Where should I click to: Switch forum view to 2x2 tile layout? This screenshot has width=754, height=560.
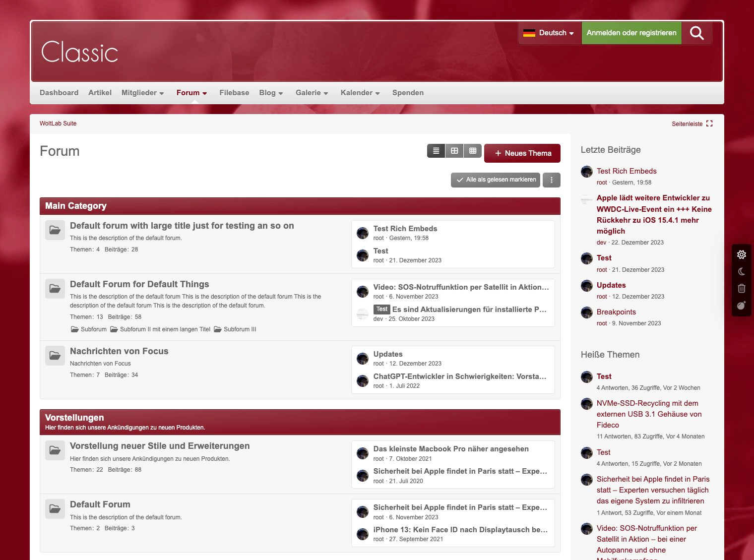click(454, 151)
